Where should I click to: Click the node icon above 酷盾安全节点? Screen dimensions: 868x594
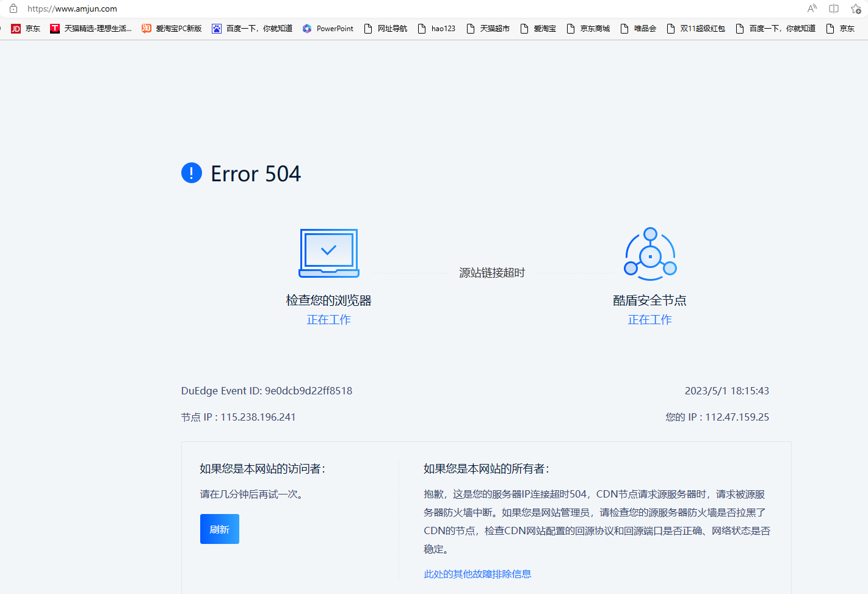point(649,253)
